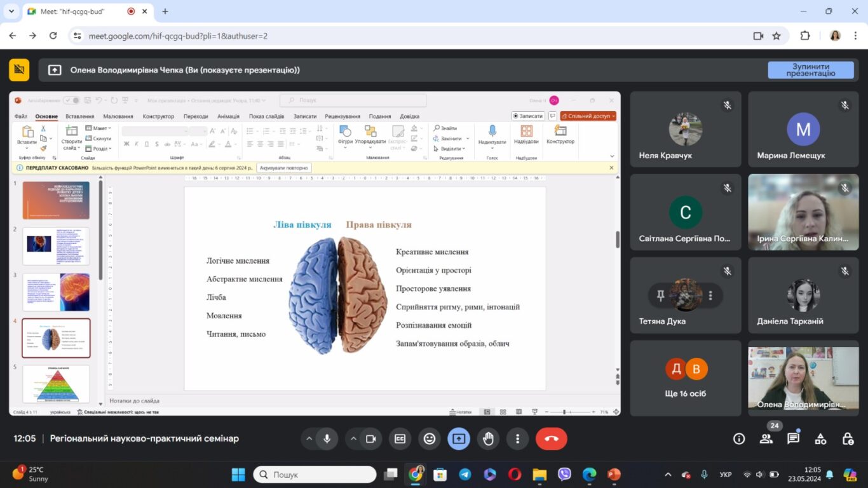Raise hand in the meeting
Screen dimensions: 868x488
click(x=488, y=438)
